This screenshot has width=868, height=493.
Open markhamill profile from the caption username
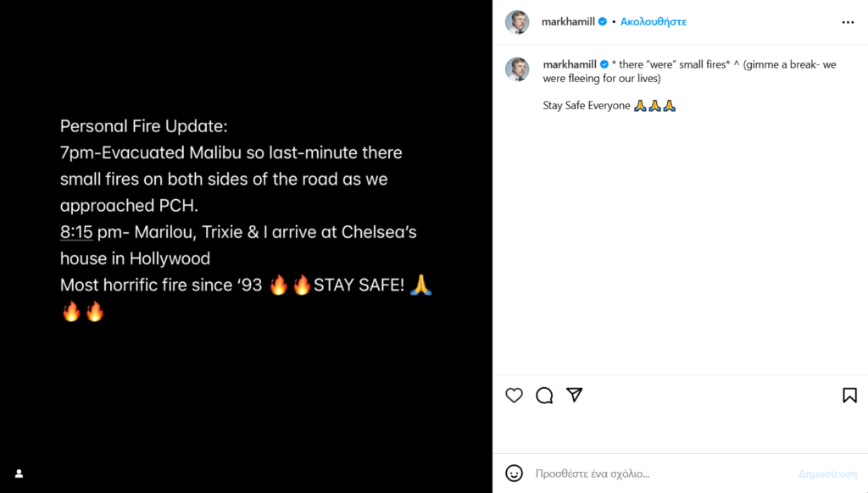(x=570, y=64)
